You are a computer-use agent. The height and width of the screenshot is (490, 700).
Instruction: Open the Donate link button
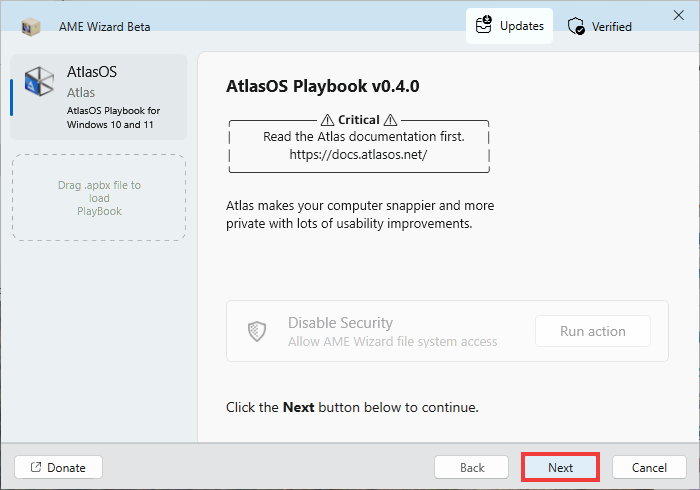point(58,467)
